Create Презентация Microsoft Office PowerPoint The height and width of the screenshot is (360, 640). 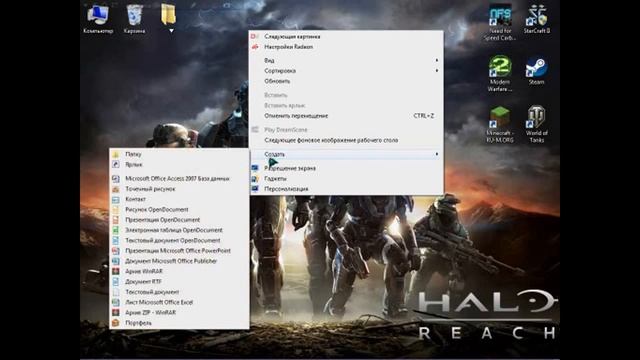(179, 251)
